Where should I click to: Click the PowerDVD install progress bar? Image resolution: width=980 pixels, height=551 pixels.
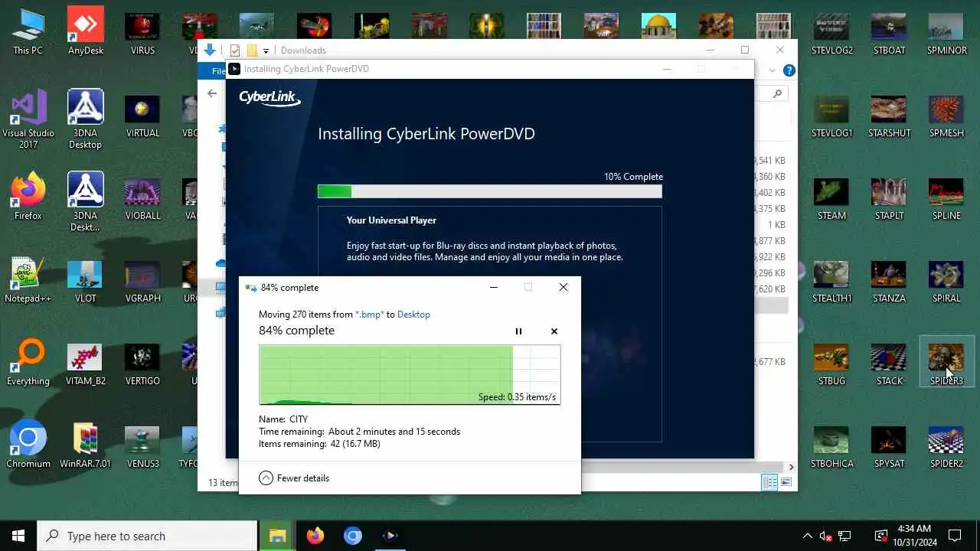(490, 191)
